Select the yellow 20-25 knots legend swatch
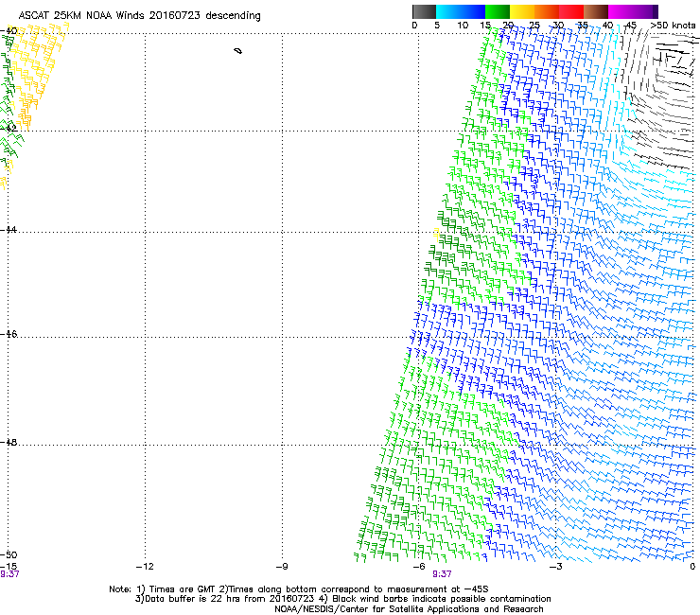 click(x=522, y=11)
